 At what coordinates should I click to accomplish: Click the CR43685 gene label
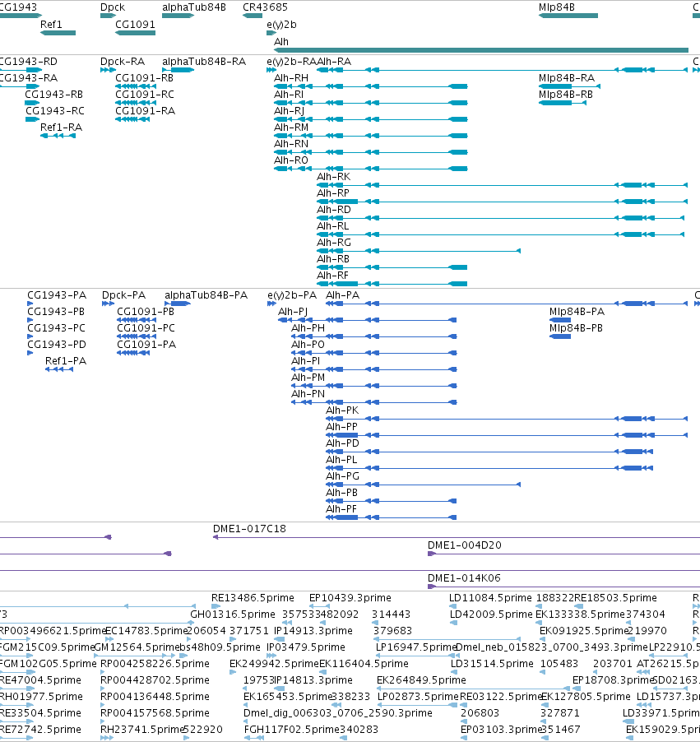tap(265, 7)
